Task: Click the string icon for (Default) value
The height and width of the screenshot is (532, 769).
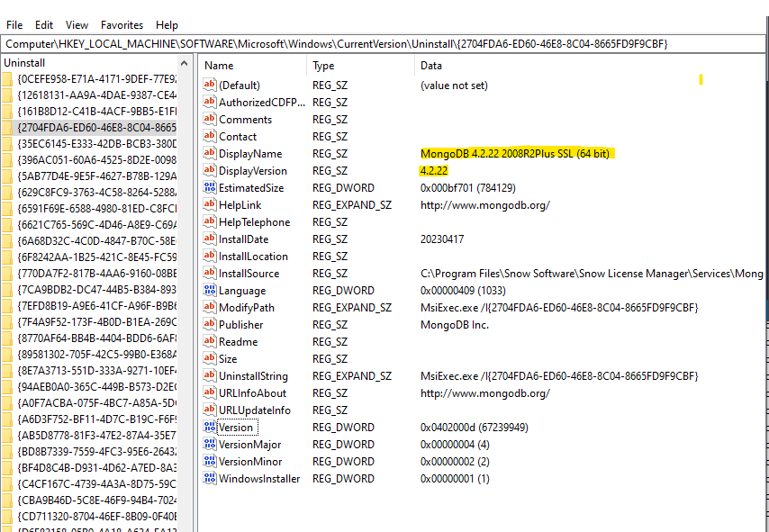Action: (x=210, y=85)
